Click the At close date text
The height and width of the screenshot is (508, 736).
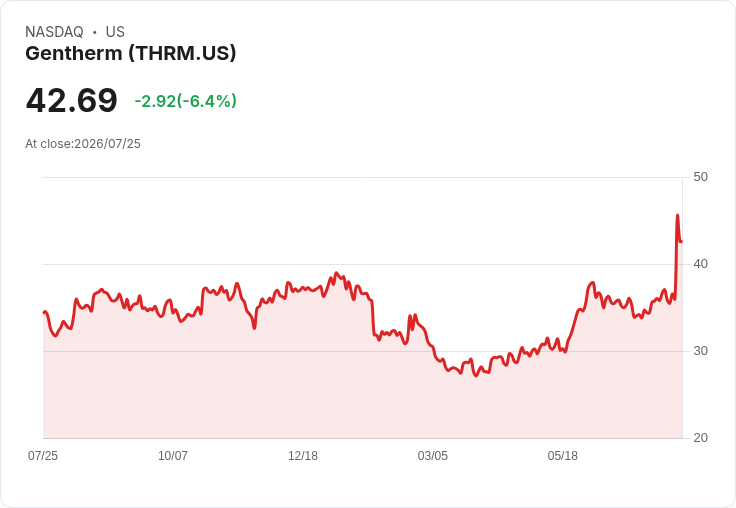pos(83,144)
